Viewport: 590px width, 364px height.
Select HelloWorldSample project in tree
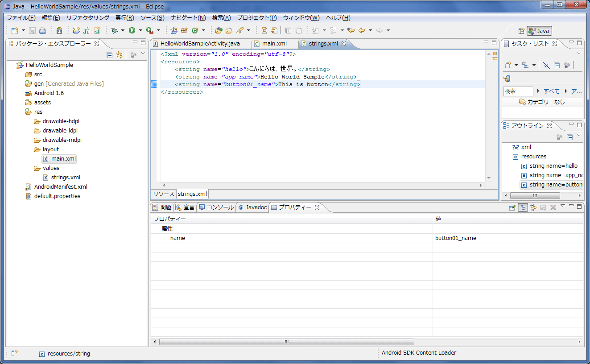tap(49, 65)
